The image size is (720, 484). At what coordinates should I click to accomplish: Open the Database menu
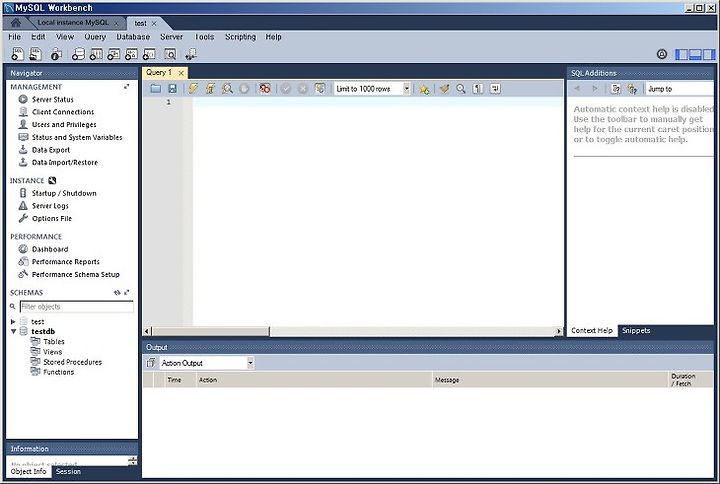click(133, 37)
